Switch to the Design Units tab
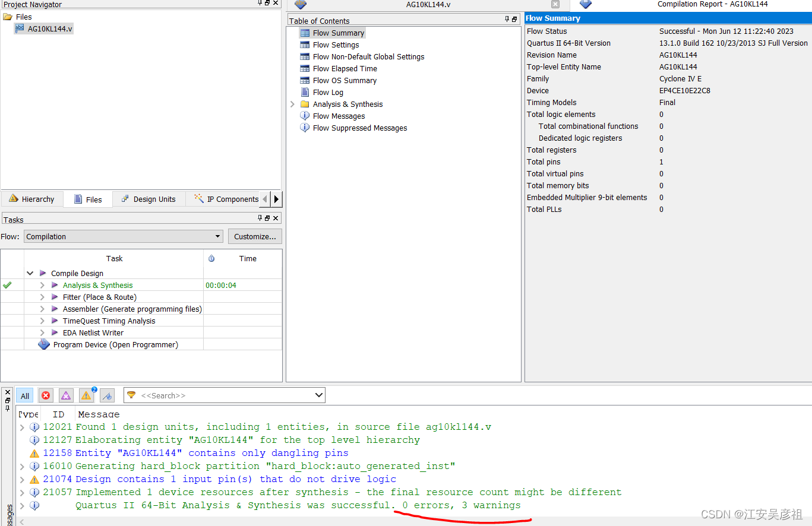 149,199
